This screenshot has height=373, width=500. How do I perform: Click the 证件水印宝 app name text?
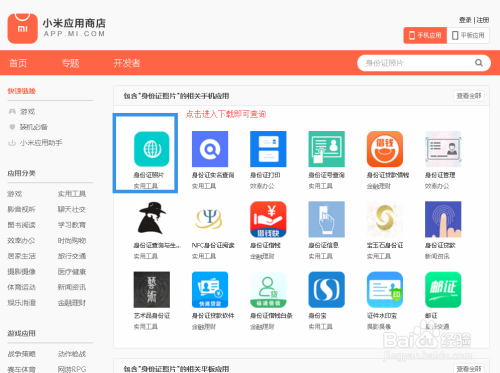(x=382, y=316)
